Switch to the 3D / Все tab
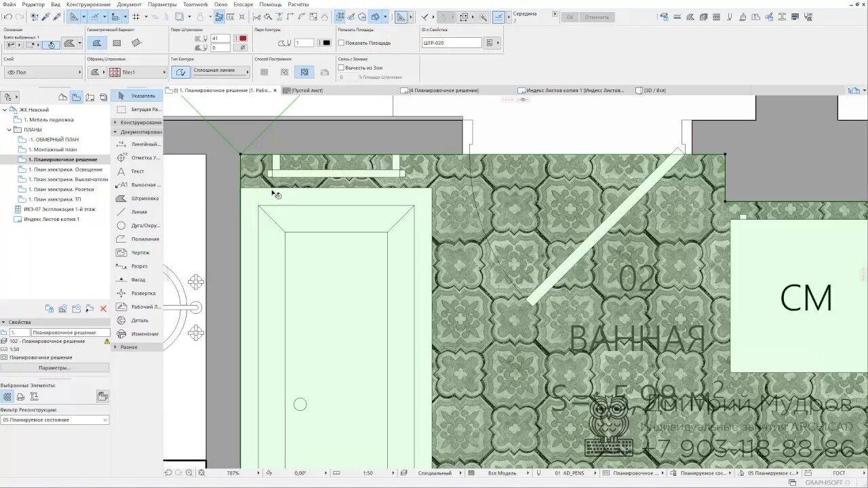The image size is (868, 488). coord(655,90)
